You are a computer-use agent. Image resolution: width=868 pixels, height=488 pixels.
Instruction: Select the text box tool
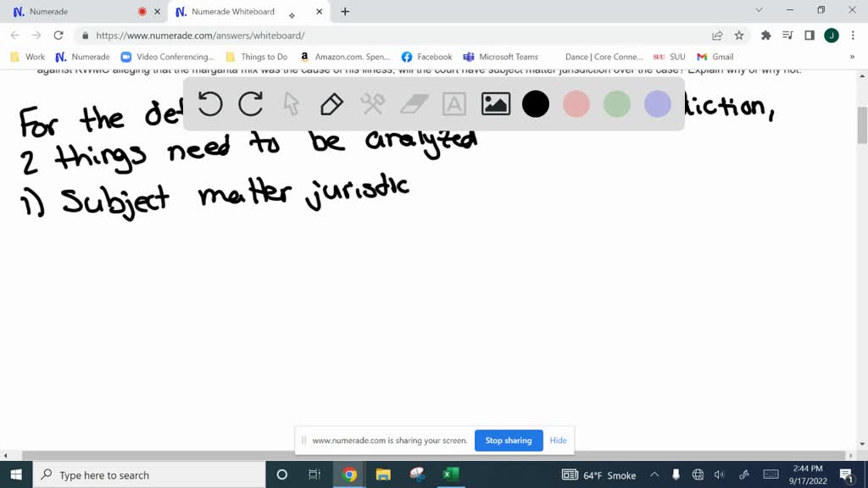(454, 104)
